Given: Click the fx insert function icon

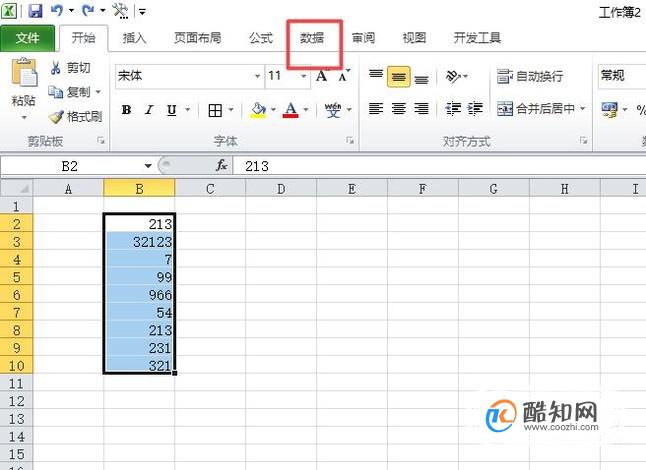Looking at the screenshot, I should click(222, 166).
